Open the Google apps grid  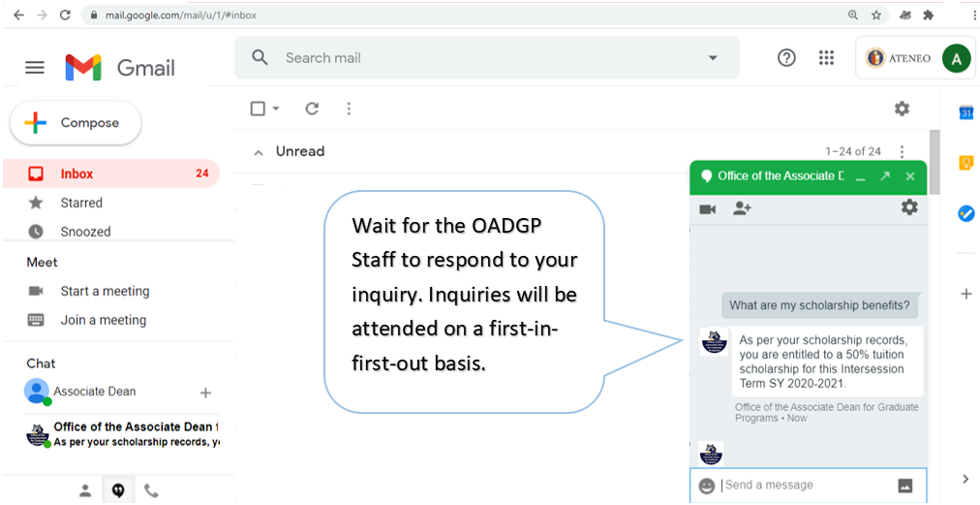click(x=826, y=57)
